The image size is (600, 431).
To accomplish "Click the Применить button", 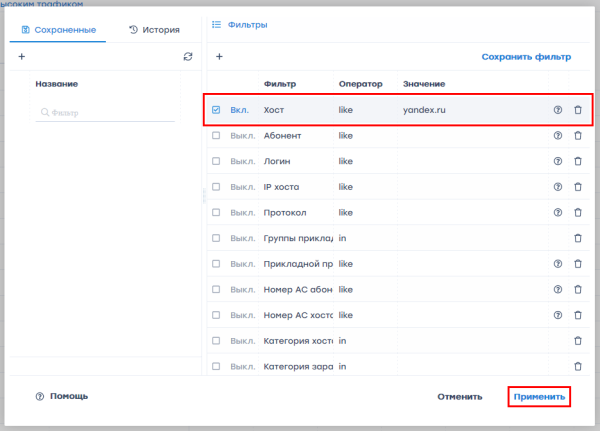I will click(539, 397).
